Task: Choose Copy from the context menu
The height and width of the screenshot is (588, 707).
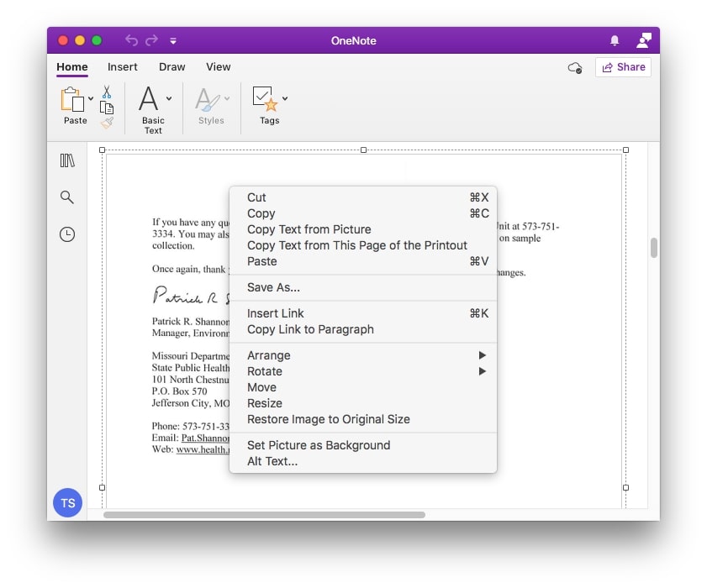Action: click(x=363, y=213)
